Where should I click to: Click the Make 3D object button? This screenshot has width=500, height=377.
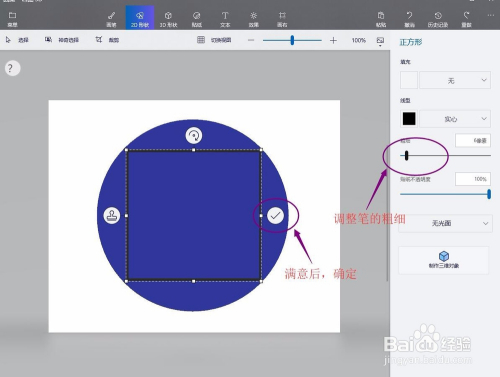click(x=444, y=260)
